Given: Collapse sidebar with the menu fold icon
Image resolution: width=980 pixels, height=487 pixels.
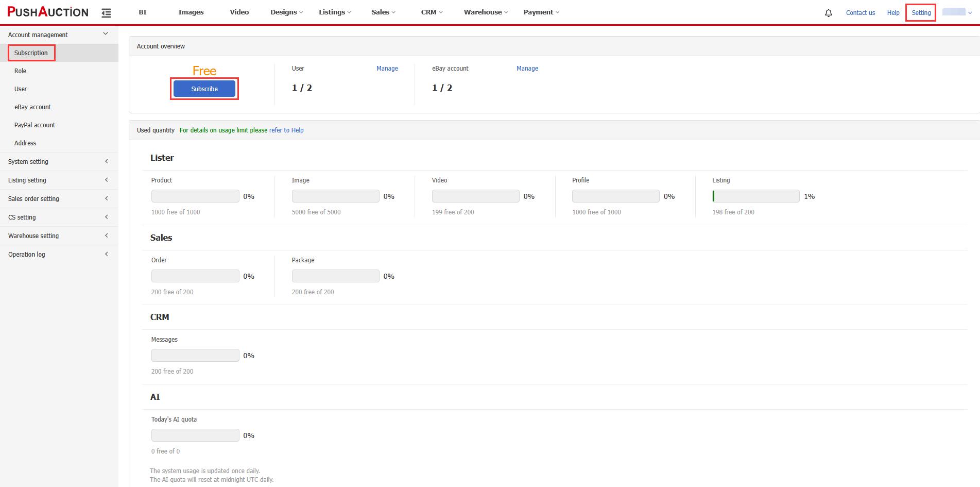Looking at the screenshot, I should [106, 12].
